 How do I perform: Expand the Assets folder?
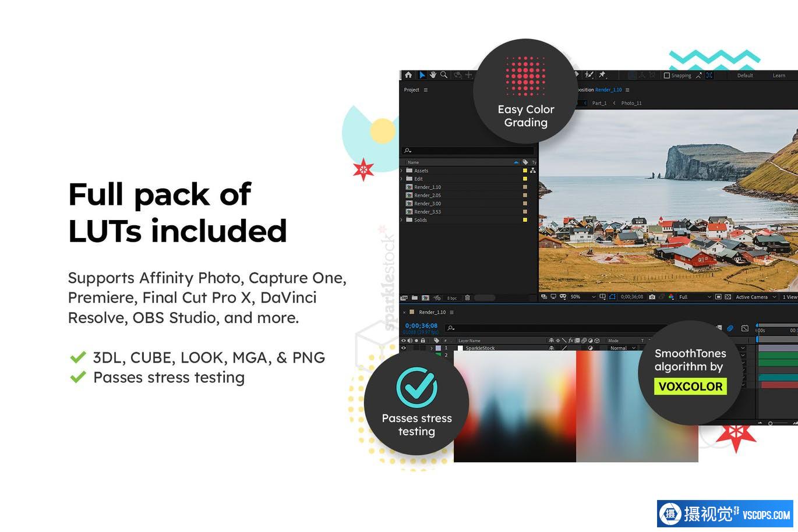click(401, 171)
